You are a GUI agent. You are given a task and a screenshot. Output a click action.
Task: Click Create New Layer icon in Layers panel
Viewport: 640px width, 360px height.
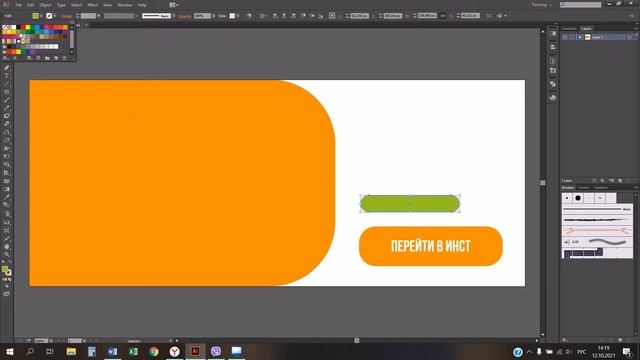(620, 180)
